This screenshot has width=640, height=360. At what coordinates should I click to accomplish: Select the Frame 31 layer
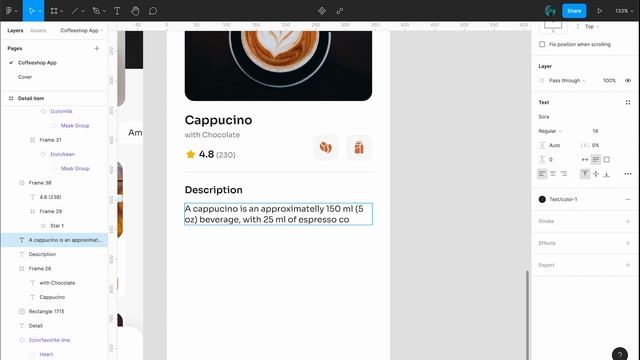50,140
